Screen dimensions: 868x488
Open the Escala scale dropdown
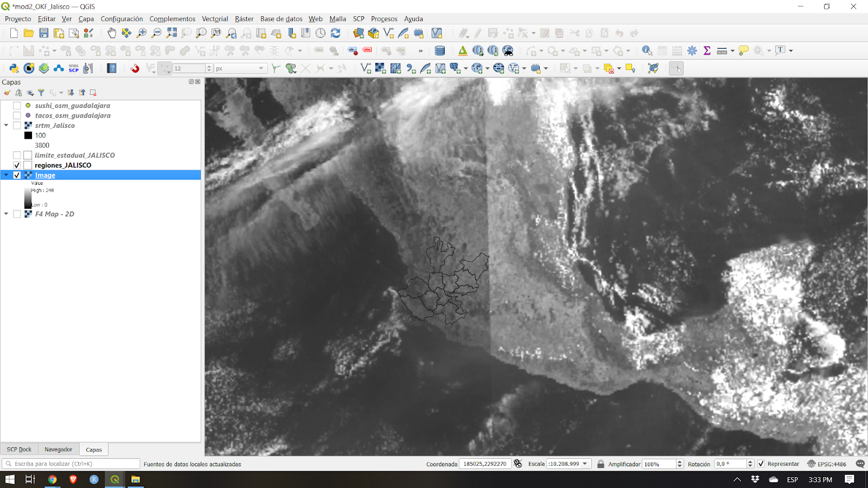585,464
